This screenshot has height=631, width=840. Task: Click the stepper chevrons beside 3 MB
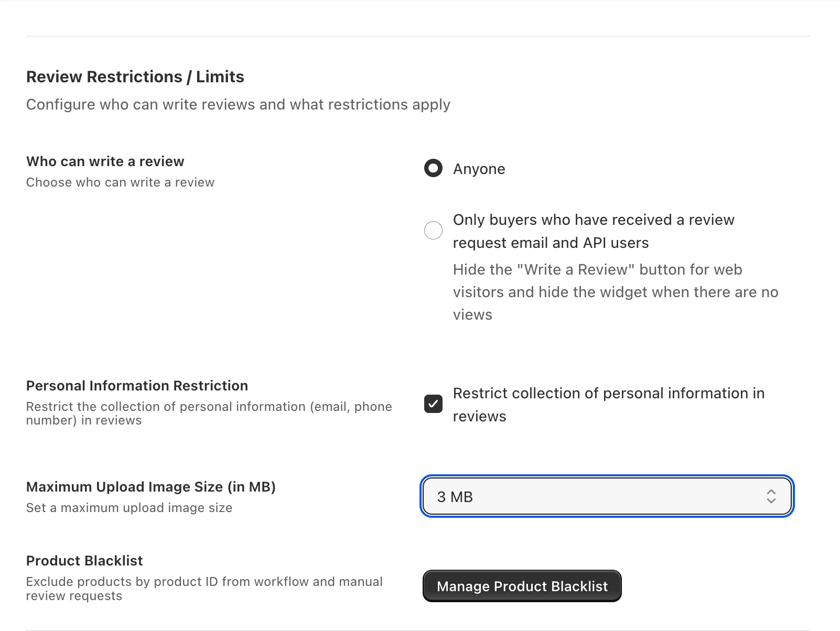click(771, 496)
